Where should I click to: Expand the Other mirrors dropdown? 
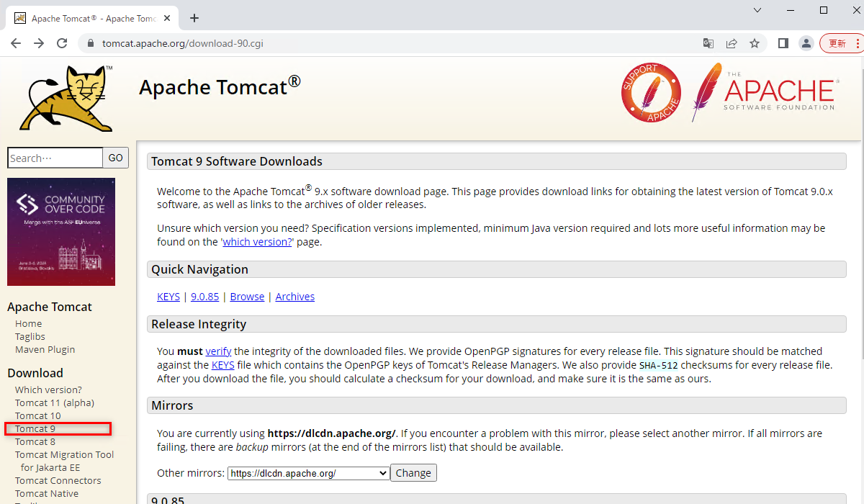(308, 473)
